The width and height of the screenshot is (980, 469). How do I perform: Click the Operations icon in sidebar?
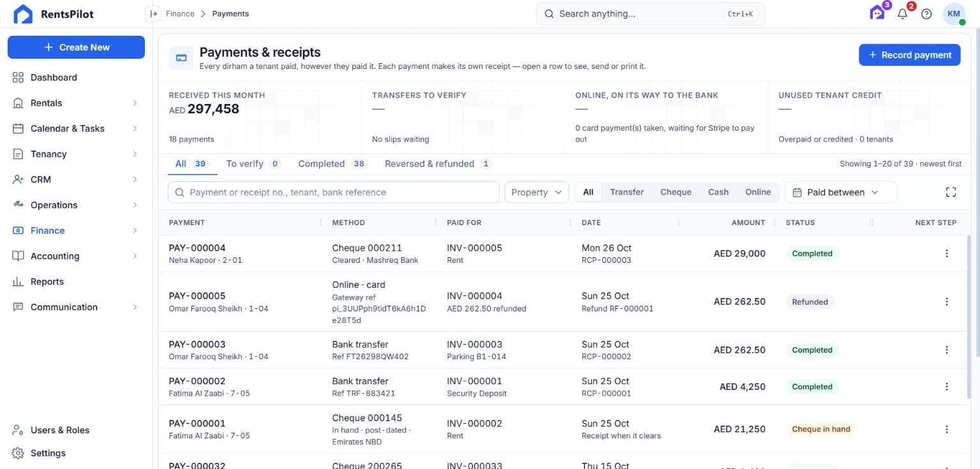18,205
